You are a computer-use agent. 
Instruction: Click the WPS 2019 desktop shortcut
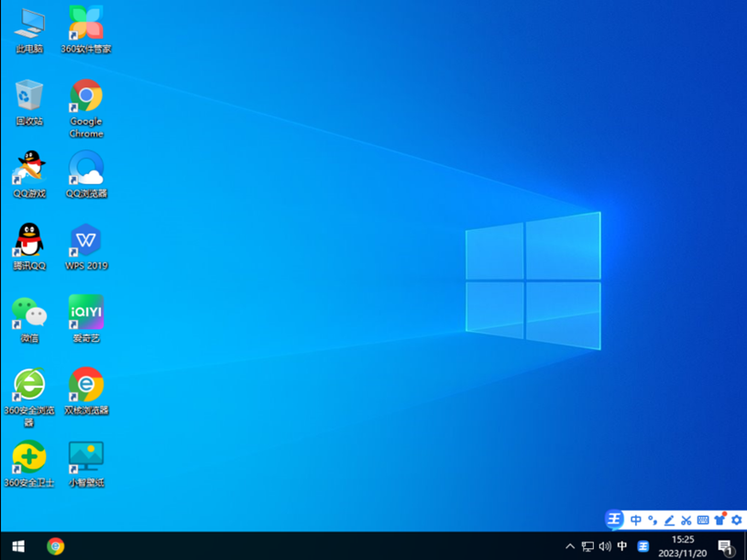coord(86,241)
